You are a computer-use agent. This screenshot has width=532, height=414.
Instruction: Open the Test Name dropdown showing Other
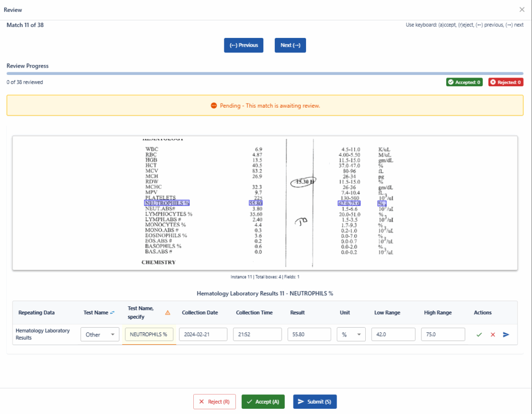(100, 334)
